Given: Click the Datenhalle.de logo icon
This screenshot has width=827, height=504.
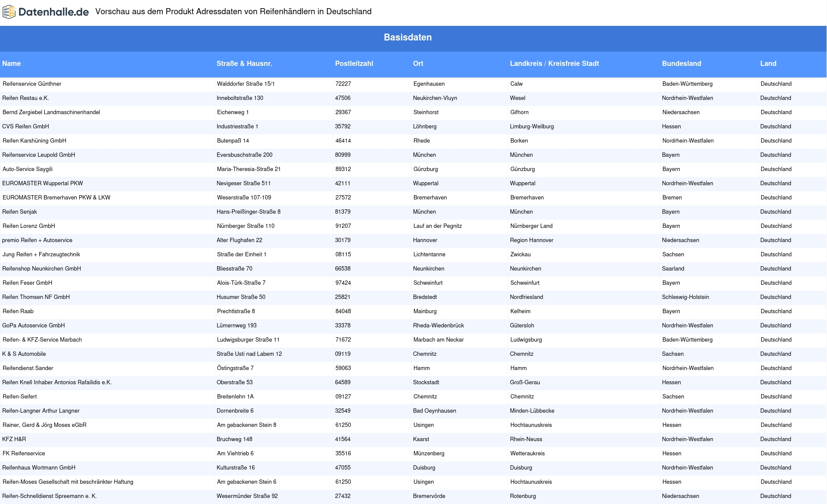Looking at the screenshot, I should click(9, 12).
